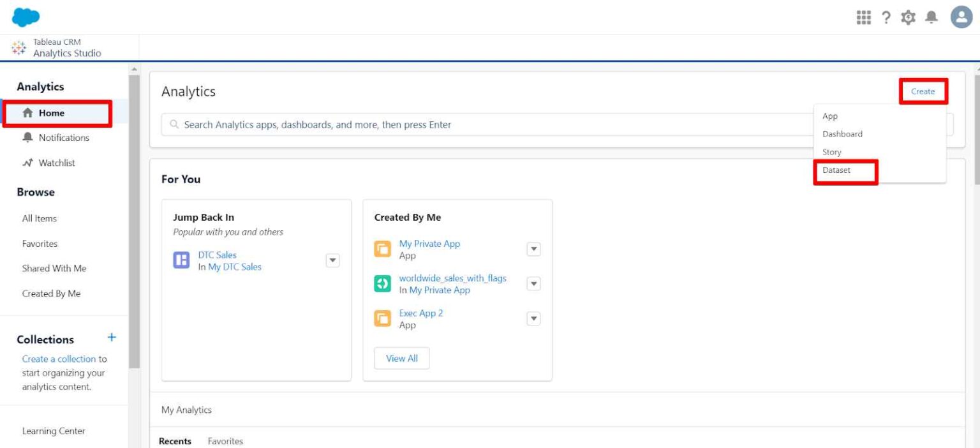Select Watchlist in the sidebar
The height and width of the screenshot is (448, 980).
(x=57, y=163)
